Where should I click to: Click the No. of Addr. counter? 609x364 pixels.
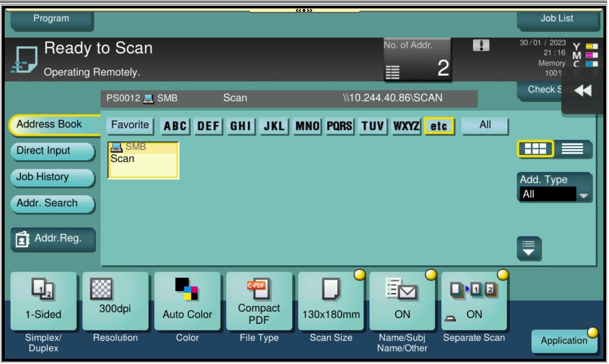[x=417, y=60]
